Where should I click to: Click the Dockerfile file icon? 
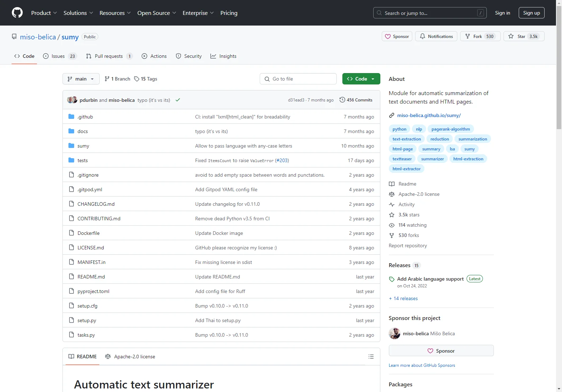71,233
